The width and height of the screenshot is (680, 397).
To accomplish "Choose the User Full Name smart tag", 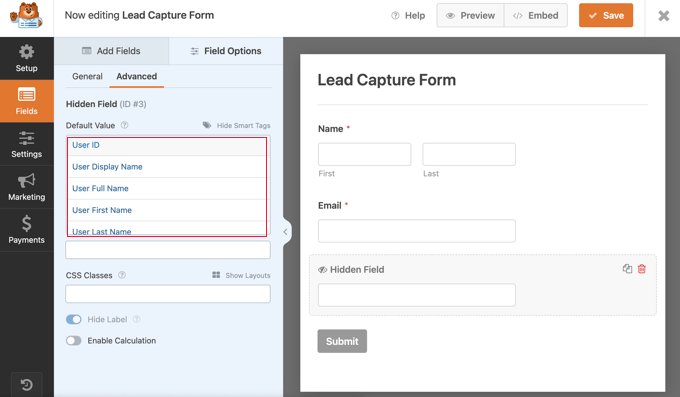I will point(167,188).
